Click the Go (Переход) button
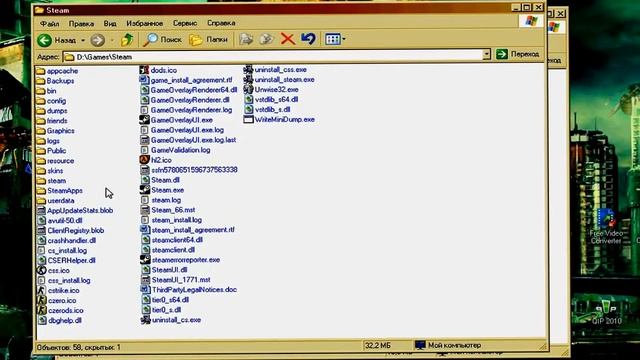 517,54
